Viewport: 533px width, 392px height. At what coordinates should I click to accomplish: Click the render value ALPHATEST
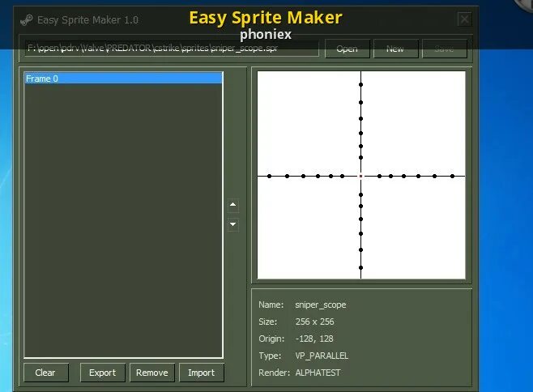click(x=318, y=373)
